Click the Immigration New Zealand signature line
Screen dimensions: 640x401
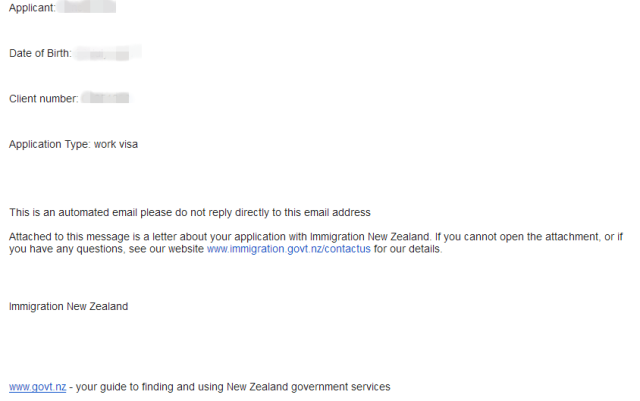(x=69, y=307)
